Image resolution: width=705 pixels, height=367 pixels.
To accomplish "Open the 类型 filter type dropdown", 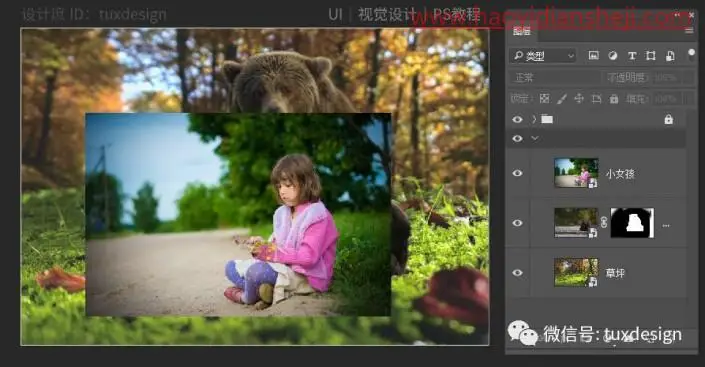I will click(x=543, y=56).
